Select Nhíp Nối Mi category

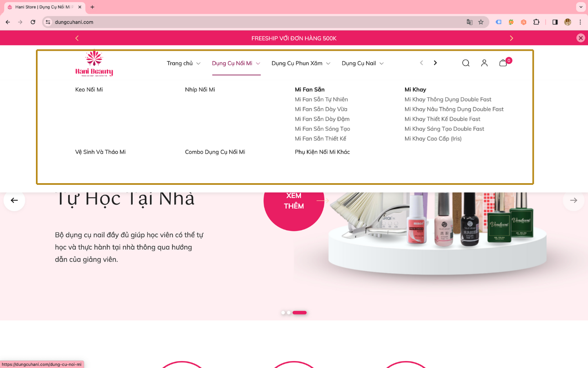click(x=200, y=90)
